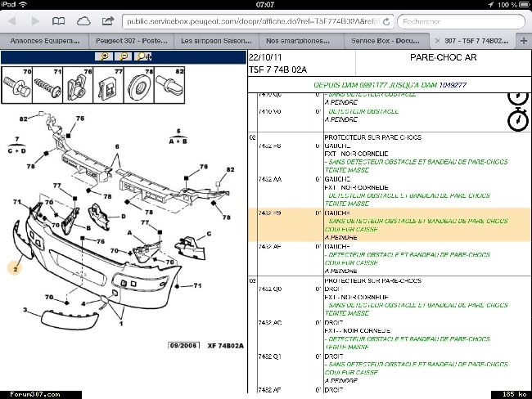Click bracket label D on diagram

123,217
